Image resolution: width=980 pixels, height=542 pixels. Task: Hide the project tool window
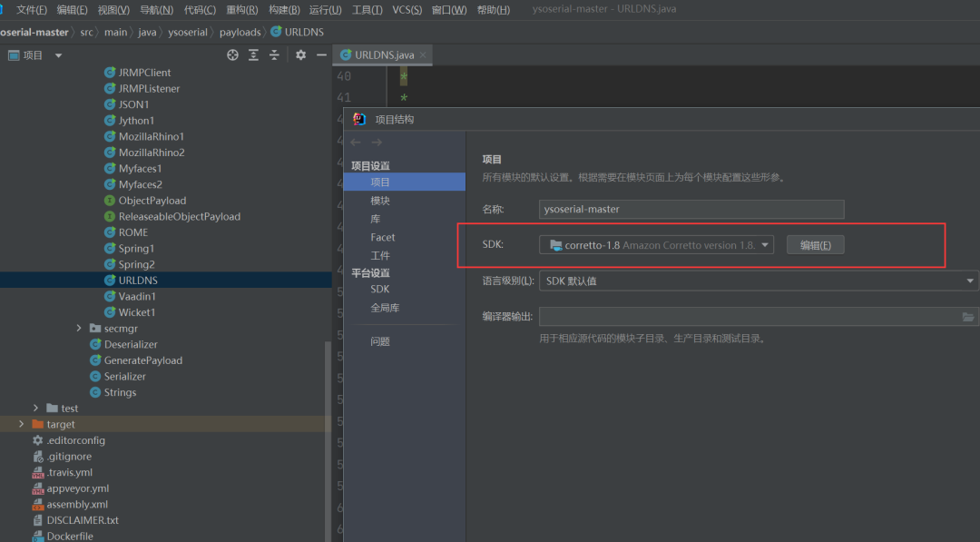[321, 55]
